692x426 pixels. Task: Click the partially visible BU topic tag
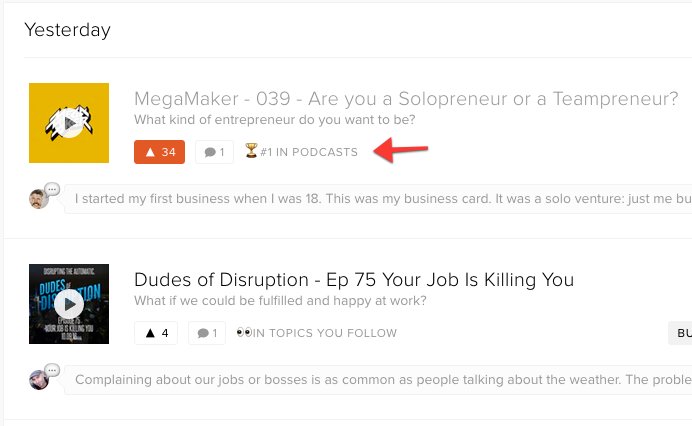tap(682, 333)
